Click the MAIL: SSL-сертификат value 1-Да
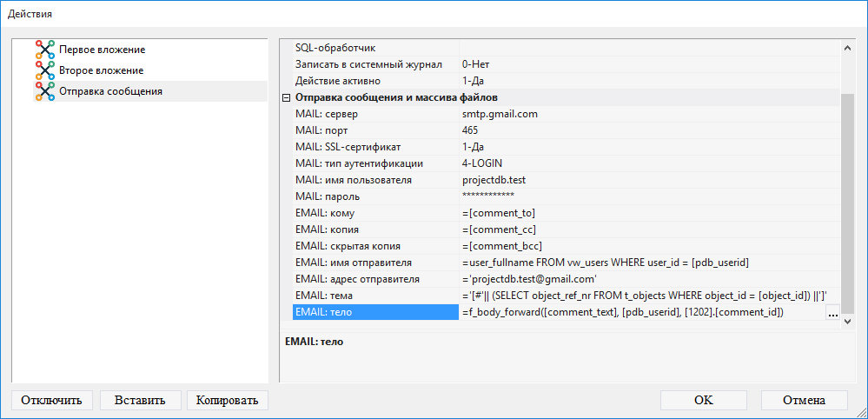Image resolution: width=868 pixels, height=419 pixels. pos(474,147)
